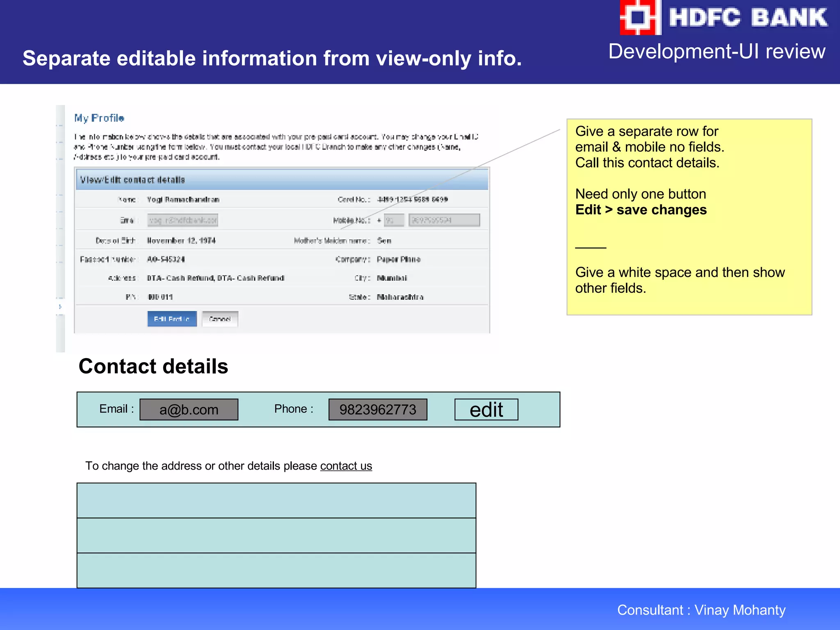Click the Email field showing a@b.com

click(189, 409)
